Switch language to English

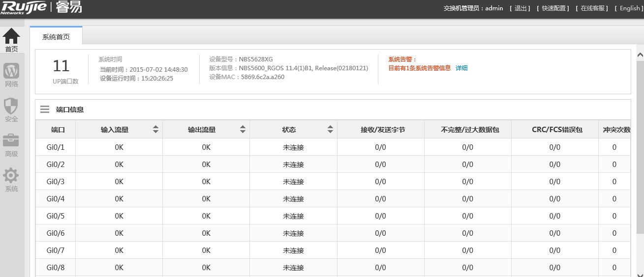629,8
